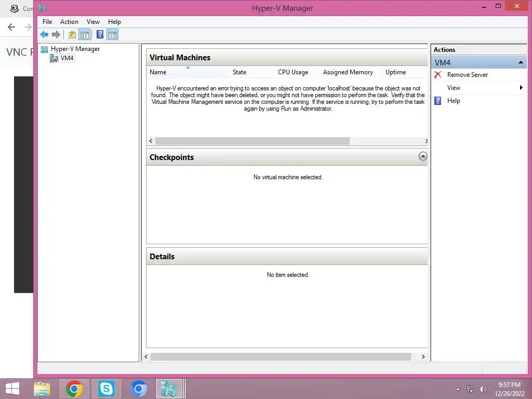
Task: Open the Windows Start button
Action: [x=12, y=389]
